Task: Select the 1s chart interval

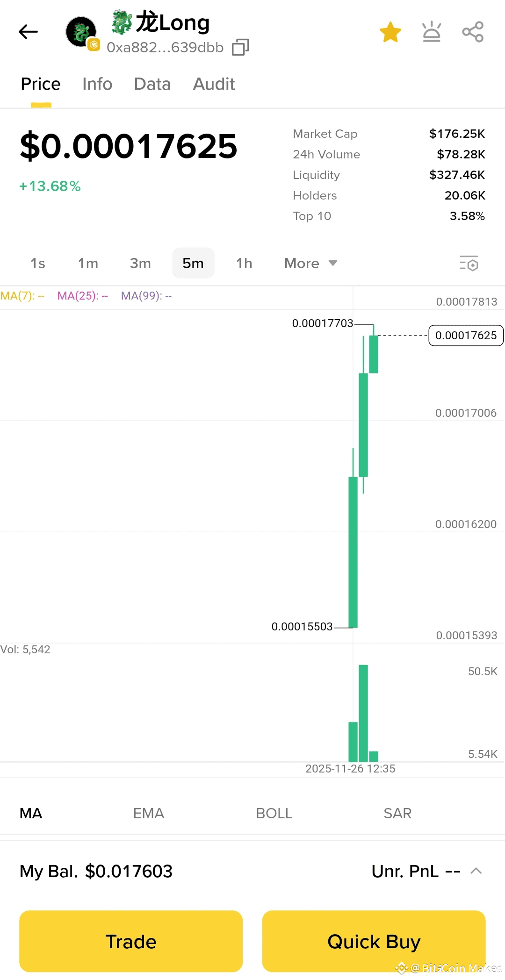Action: (x=38, y=263)
